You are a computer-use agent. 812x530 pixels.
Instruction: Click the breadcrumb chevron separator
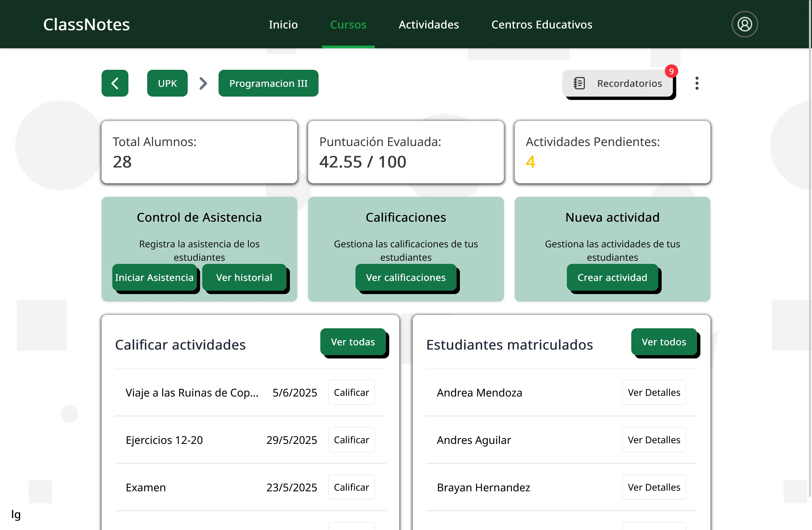(203, 83)
